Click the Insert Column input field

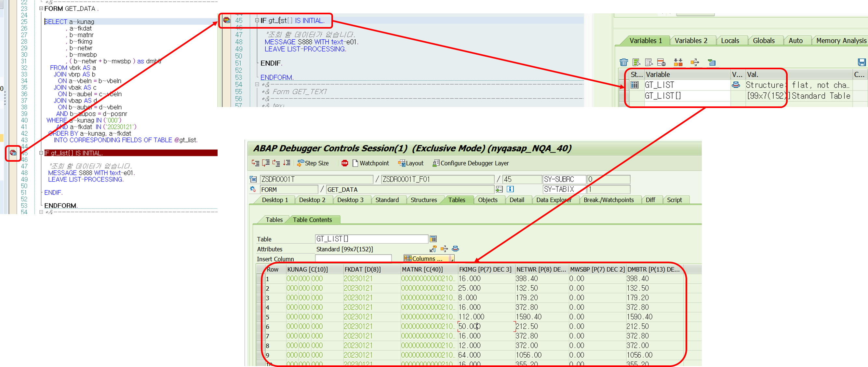(353, 258)
